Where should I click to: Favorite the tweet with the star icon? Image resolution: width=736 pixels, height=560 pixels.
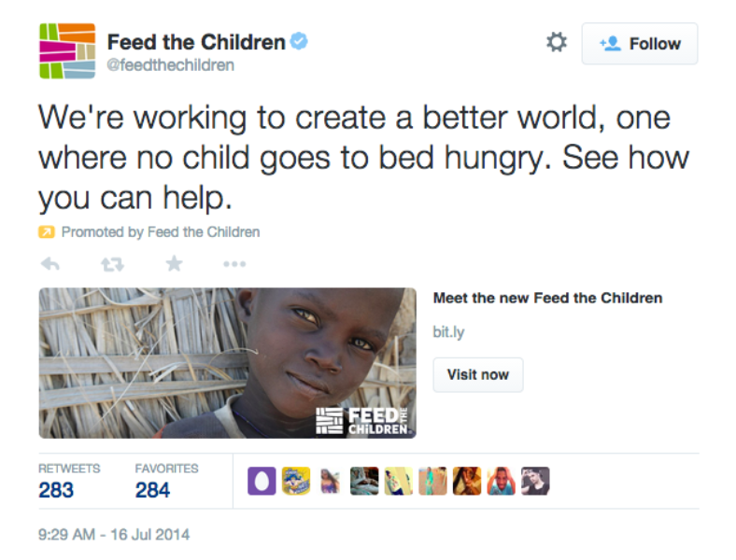[x=174, y=263]
